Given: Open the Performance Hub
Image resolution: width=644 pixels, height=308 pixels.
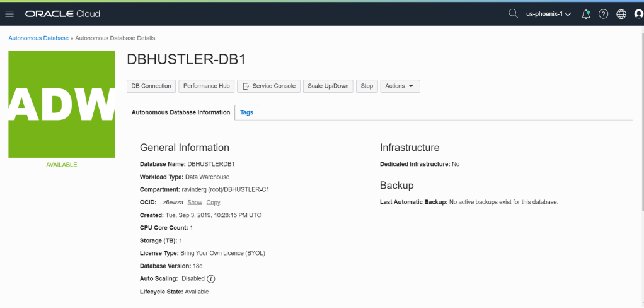Looking at the screenshot, I should point(207,86).
